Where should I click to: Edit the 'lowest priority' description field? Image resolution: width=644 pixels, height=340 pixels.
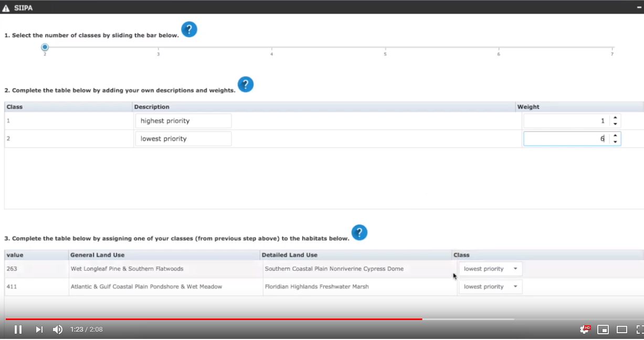tap(183, 139)
